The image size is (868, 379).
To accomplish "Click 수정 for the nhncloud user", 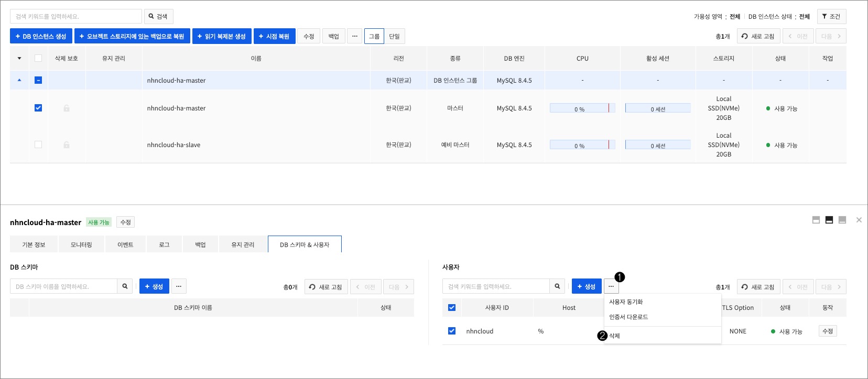I will [x=828, y=331].
